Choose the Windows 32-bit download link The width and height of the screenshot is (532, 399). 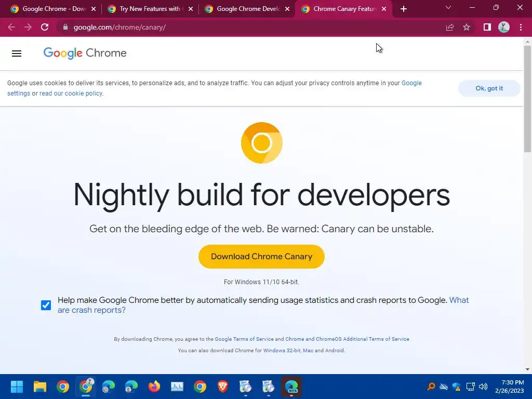pos(282,351)
